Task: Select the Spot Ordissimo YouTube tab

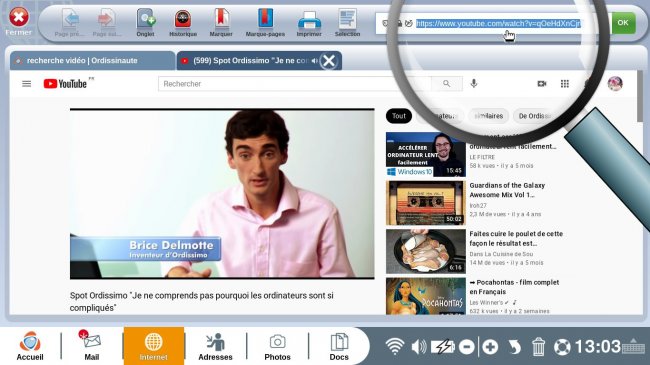Action: (249, 61)
